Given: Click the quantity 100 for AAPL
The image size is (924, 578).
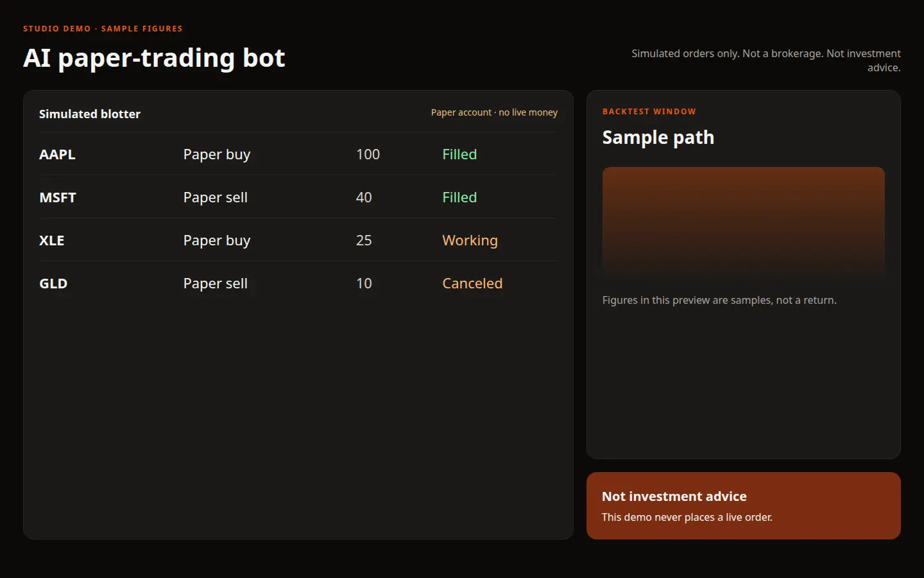Looking at the screenshot, I should tap(368, 154).
